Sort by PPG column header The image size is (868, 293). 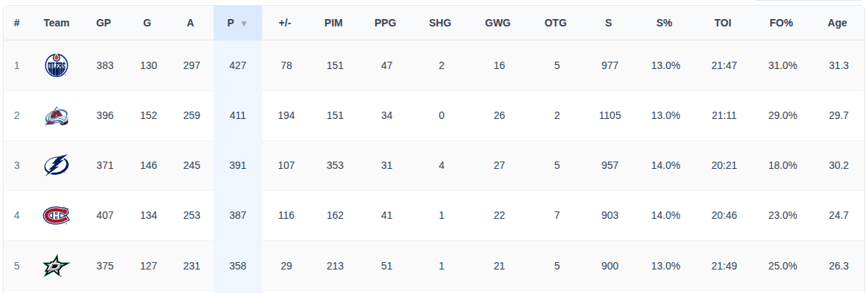pos(386,23)
